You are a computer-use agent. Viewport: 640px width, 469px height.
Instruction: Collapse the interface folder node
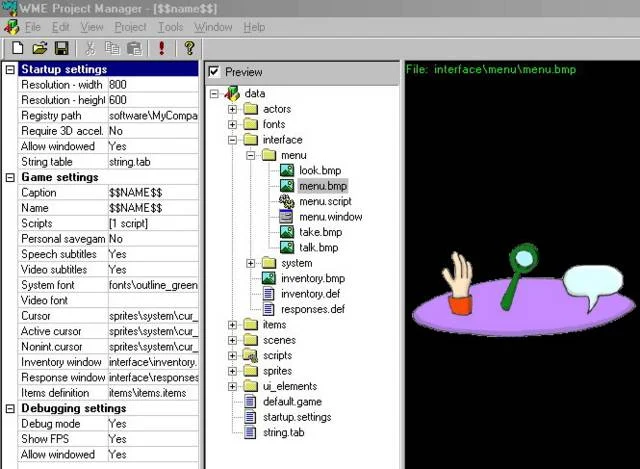(x=232, y=140)
